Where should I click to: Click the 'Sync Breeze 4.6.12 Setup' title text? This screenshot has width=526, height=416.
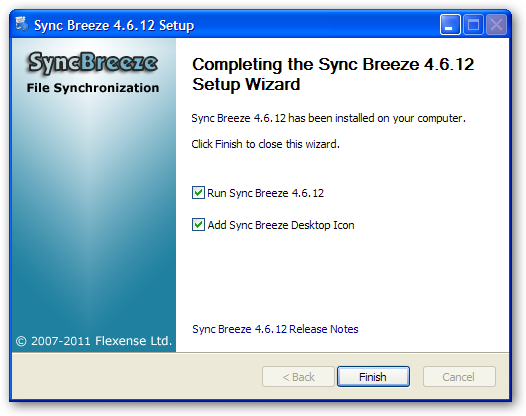coord(114,25)
